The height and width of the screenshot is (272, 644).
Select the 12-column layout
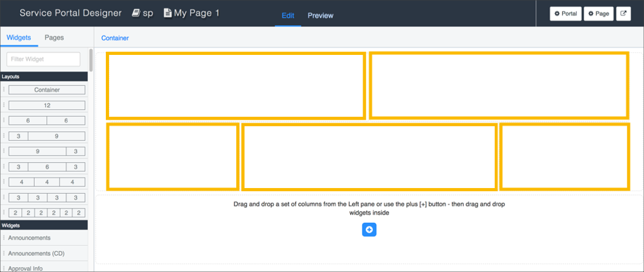pyautogui.click(x=46, y=105)
